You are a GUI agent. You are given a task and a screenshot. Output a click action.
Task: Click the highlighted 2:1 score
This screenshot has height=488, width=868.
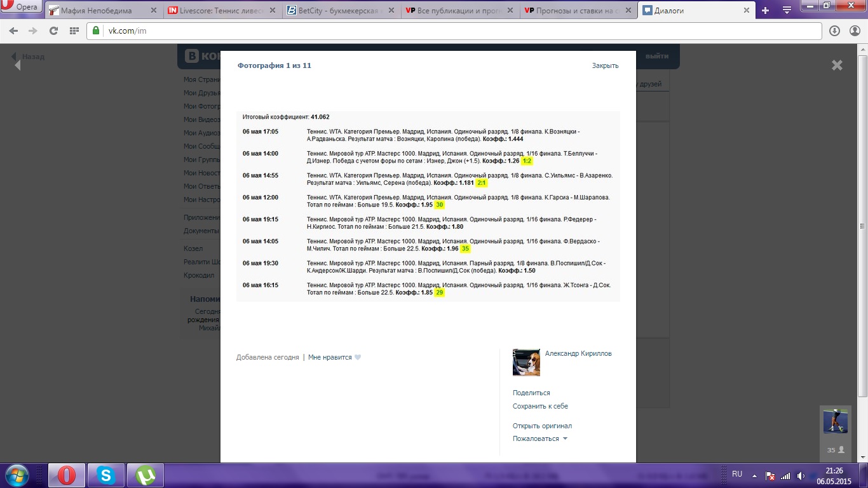pyautogui.click(x=482, y=183)
